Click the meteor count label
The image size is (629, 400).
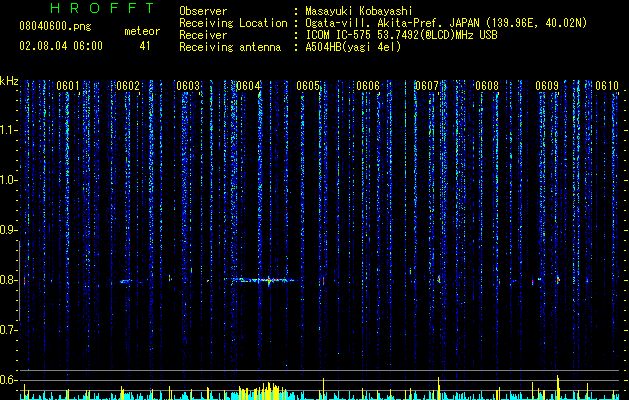(142, 31)
